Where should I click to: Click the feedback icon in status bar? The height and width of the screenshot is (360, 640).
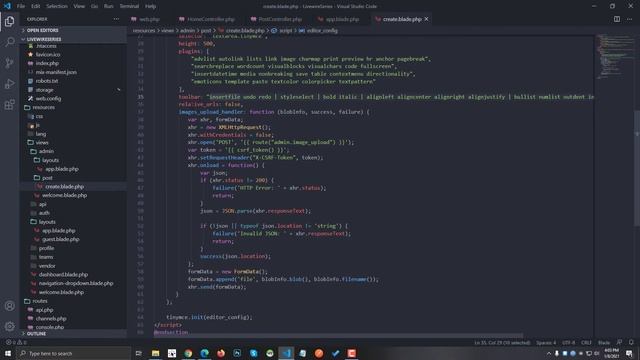point(619,342)
